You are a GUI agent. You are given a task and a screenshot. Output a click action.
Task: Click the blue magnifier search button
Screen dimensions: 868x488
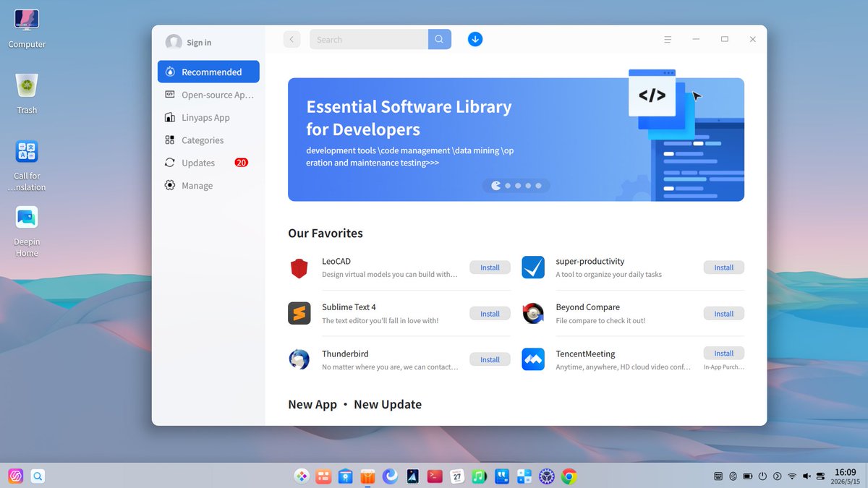click(439, 40)
